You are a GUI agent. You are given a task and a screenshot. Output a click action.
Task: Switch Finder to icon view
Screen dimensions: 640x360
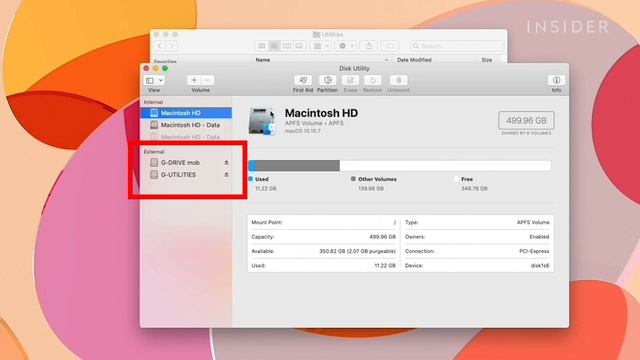262,46
